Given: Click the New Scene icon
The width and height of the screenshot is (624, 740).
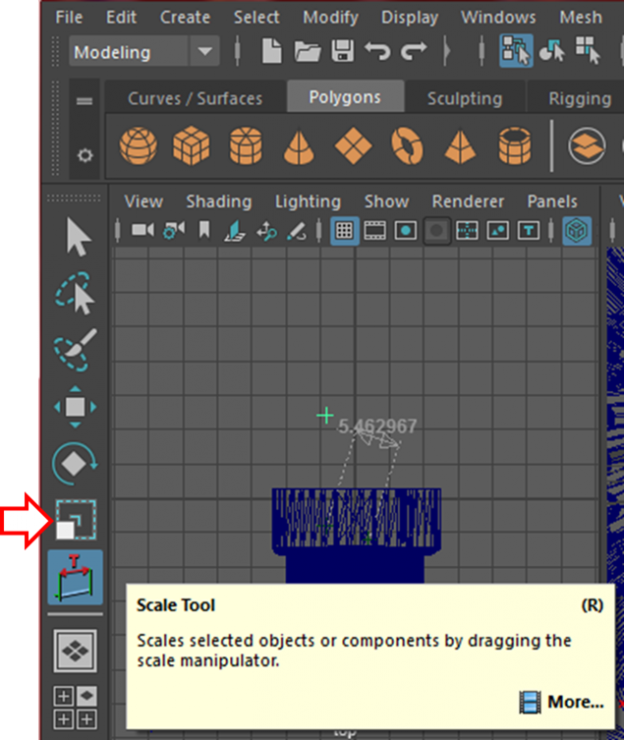Looking at the screenshot, I should click(x=271, y=50).
